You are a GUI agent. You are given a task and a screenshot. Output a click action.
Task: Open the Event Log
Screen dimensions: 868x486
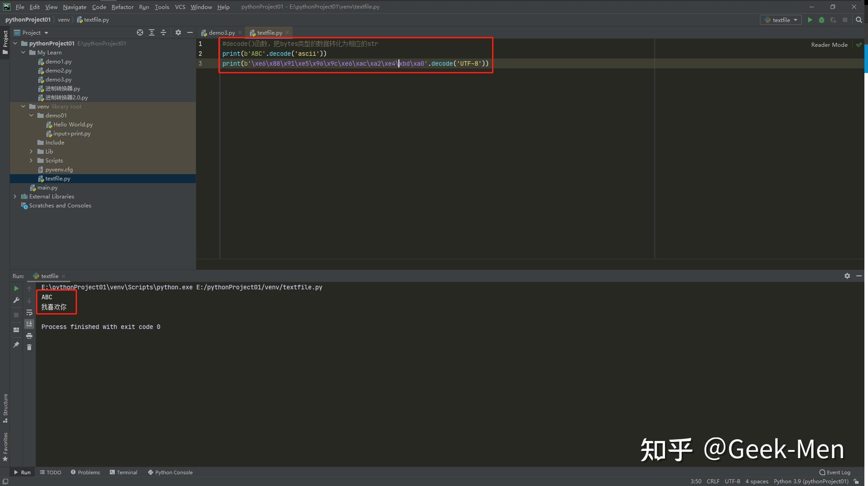835,472
